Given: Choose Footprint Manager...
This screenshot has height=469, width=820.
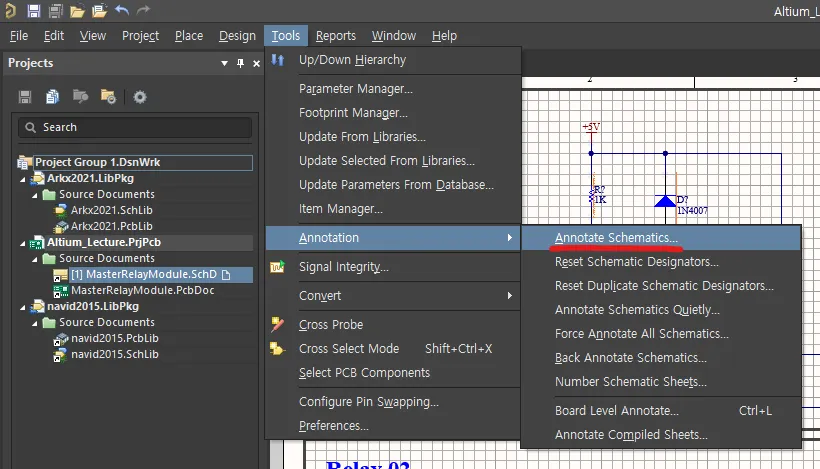Looking at the screenshot, I should pos(393,113).
